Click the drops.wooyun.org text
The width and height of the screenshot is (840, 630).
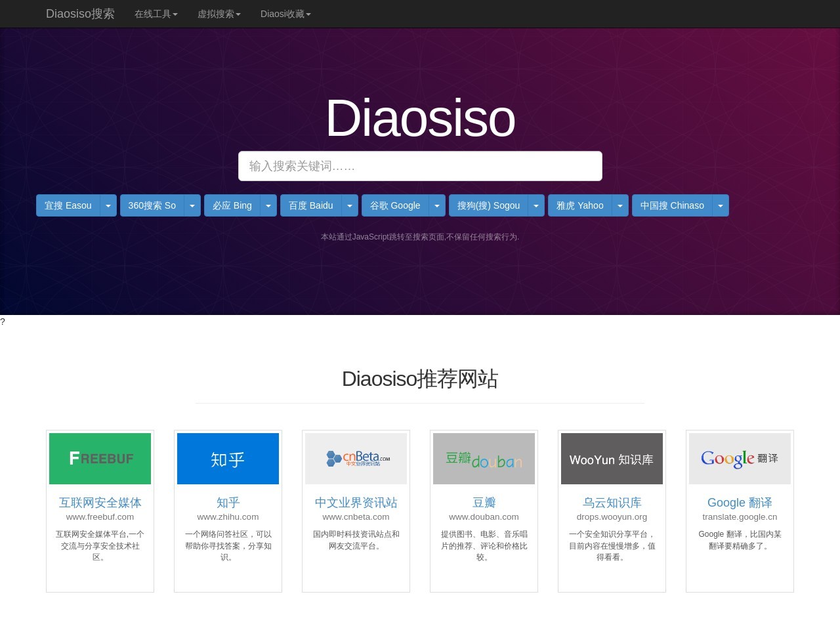[x=612, y=517]
